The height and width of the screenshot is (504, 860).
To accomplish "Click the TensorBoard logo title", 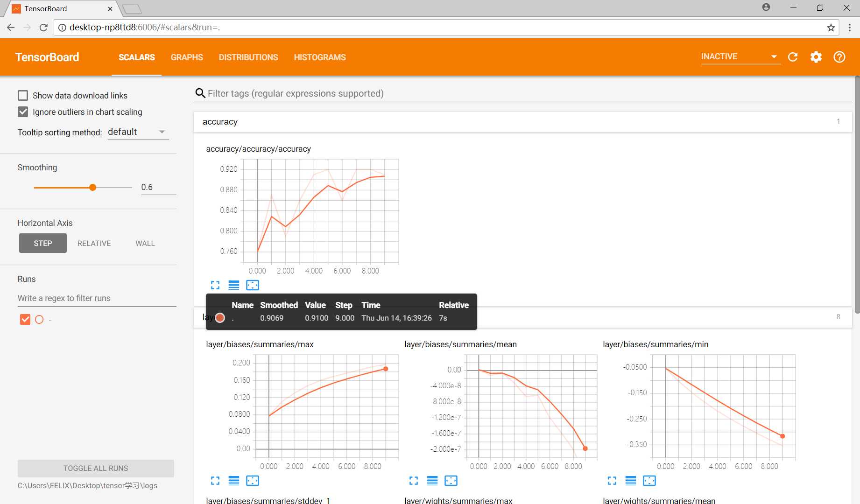I will click(47, 57).
